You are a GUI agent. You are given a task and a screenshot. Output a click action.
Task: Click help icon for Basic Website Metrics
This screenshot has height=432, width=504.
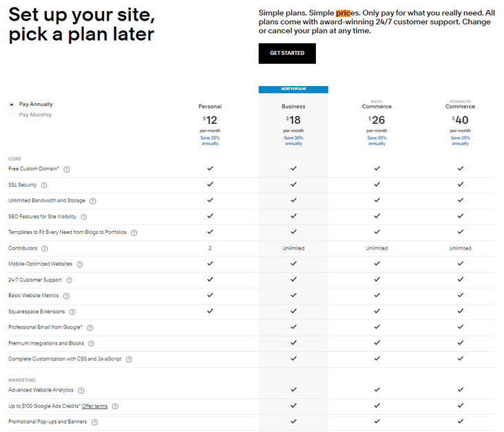tap(66, 296)
